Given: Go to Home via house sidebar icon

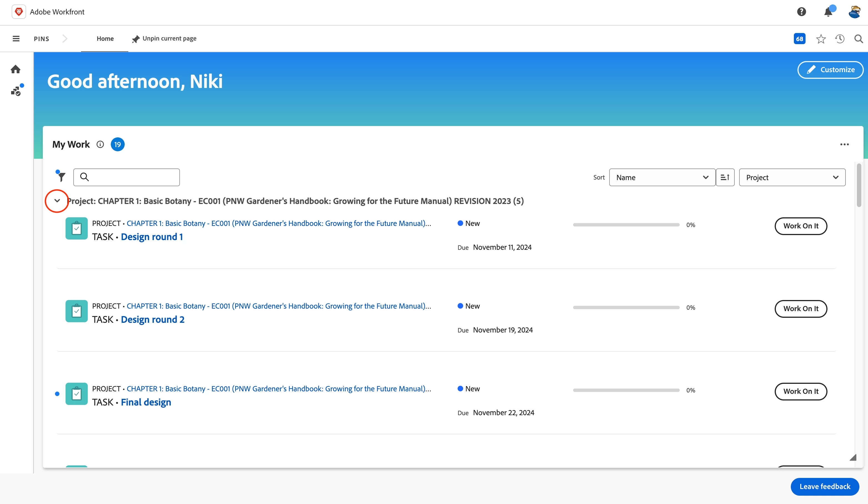Looking at the screenshot, I should point(16,69).
